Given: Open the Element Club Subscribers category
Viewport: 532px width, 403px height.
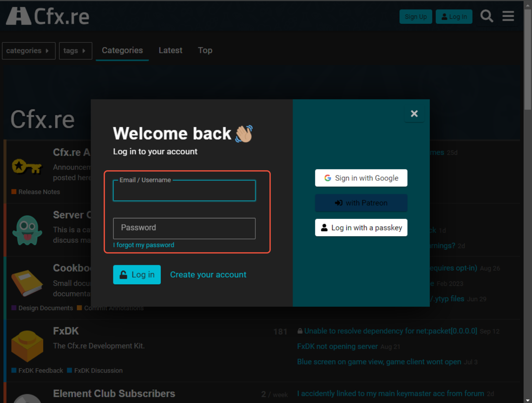Looking at the screenshot, I should (114, 393).
